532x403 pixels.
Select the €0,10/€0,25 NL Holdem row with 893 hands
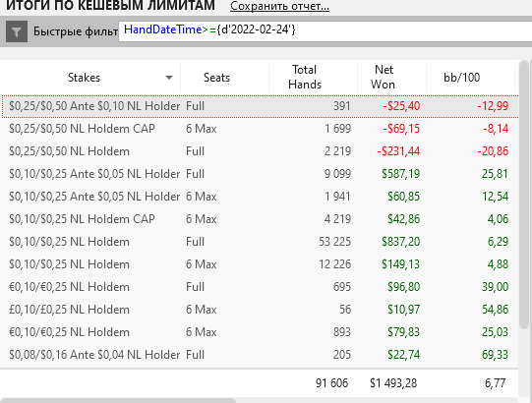[x=261, y=332]
